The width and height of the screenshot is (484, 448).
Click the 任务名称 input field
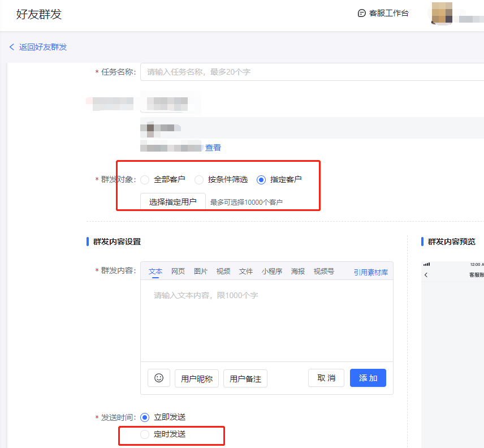pos(311,72)
